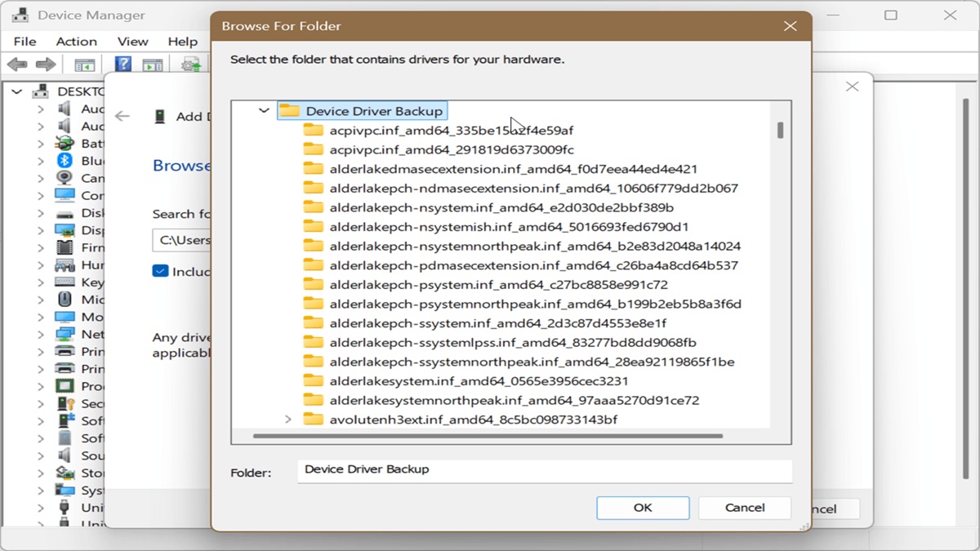Image resolution: width=980 pixels, height=551 pixels.
Task: Open the View menu in Device Manager
Action: [132, 42]
